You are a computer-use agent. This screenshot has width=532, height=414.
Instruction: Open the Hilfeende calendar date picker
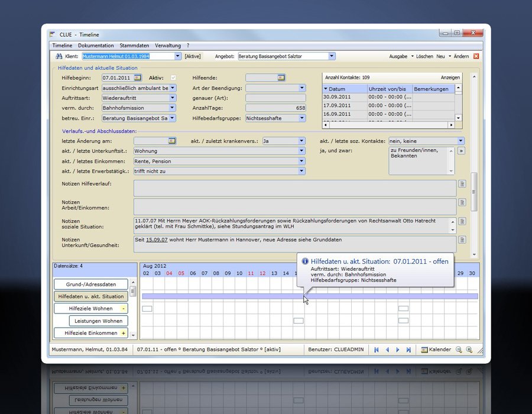[x=281, y=77]
